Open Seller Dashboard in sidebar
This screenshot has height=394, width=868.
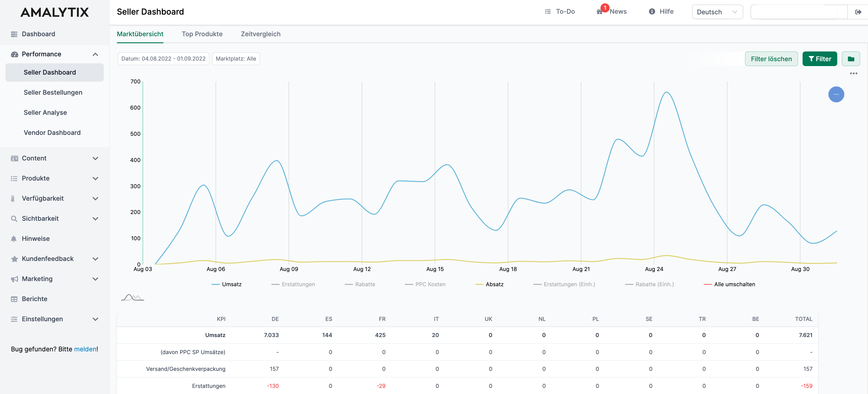pos(54,72)
